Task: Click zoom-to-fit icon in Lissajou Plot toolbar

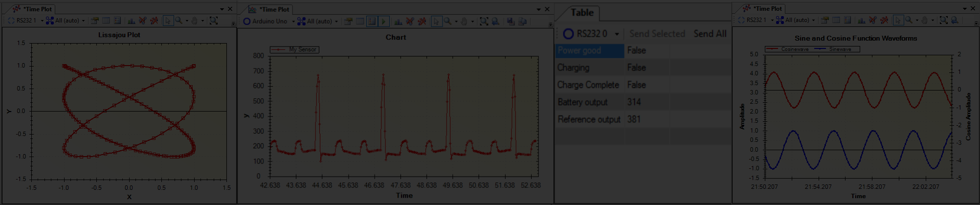Action: coord(213,21)
